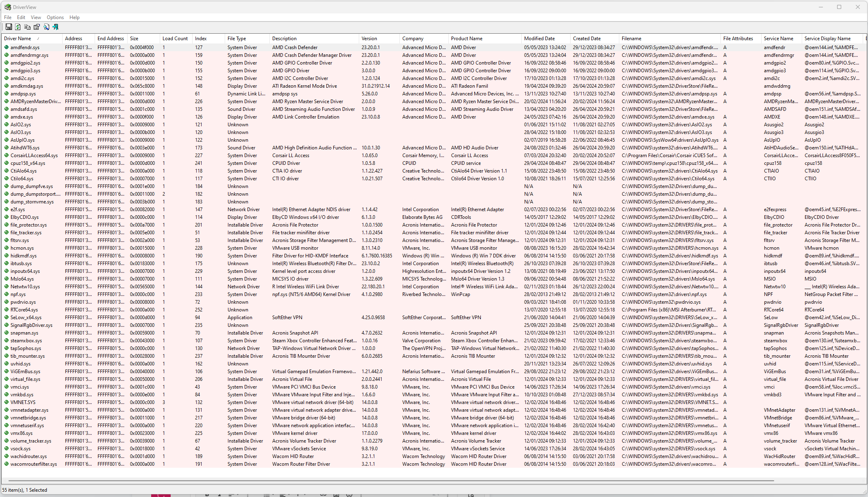This screenshot has width=868, height=497.
Task: Click the green icon beside cpuz158_x64.sys
Action: coord(7,163)
